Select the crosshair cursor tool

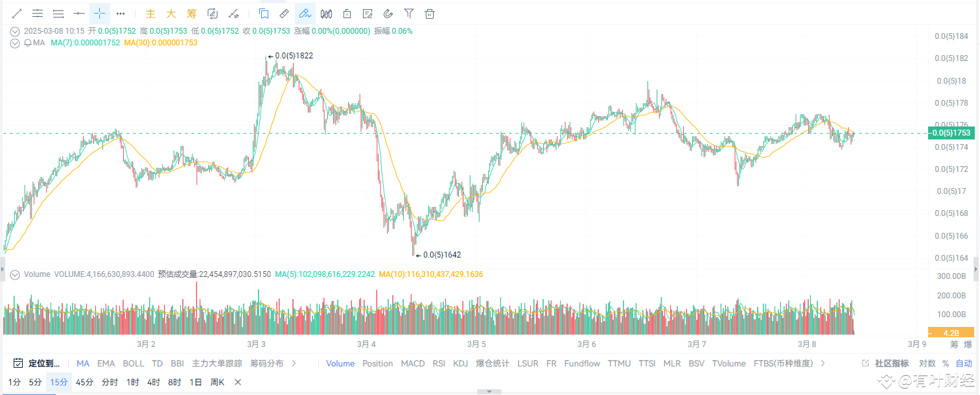coord(99,13)
